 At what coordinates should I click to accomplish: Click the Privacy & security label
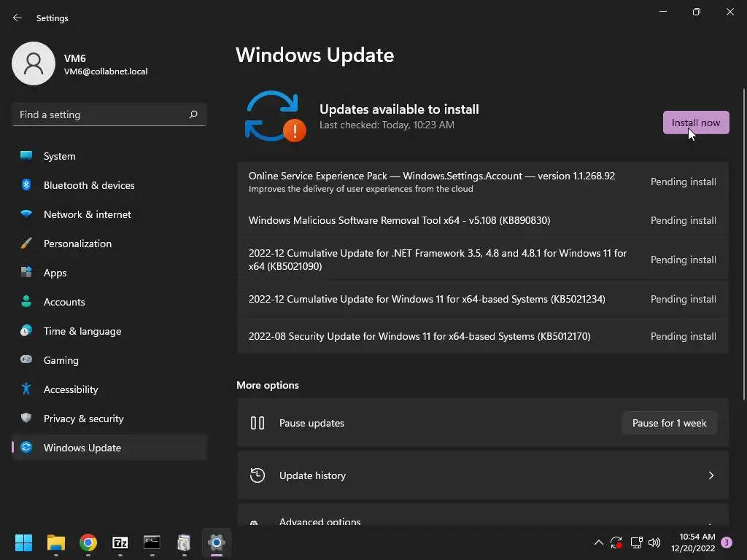click(83, 419)
